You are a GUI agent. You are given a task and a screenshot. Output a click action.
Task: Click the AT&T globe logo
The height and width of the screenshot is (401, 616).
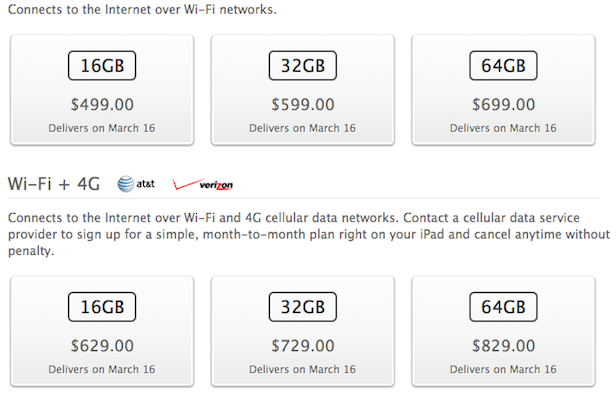(x=125, y=184)
